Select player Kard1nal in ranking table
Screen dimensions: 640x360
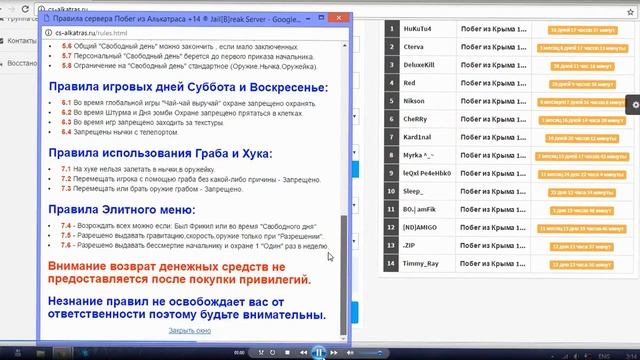417,137
